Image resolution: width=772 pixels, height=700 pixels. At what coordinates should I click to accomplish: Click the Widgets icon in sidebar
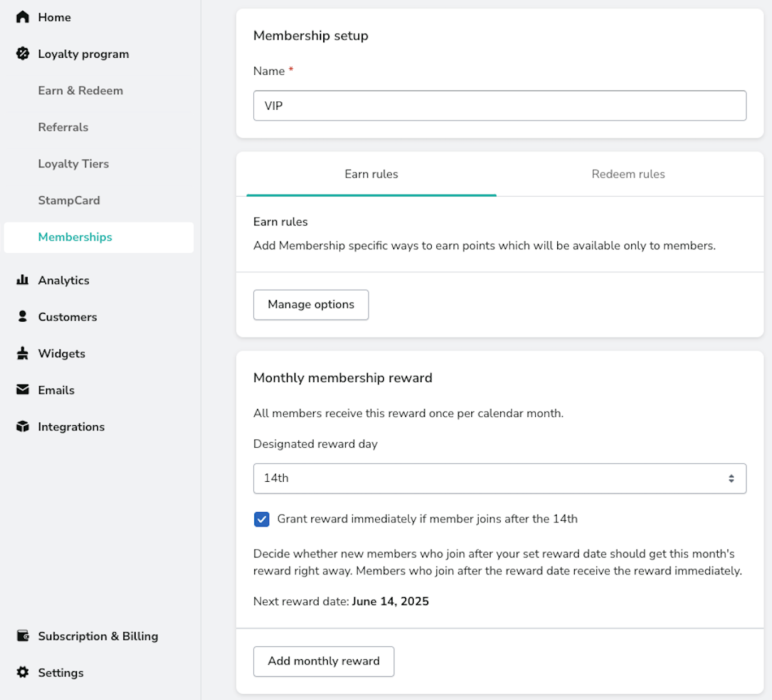pos(23,353)
